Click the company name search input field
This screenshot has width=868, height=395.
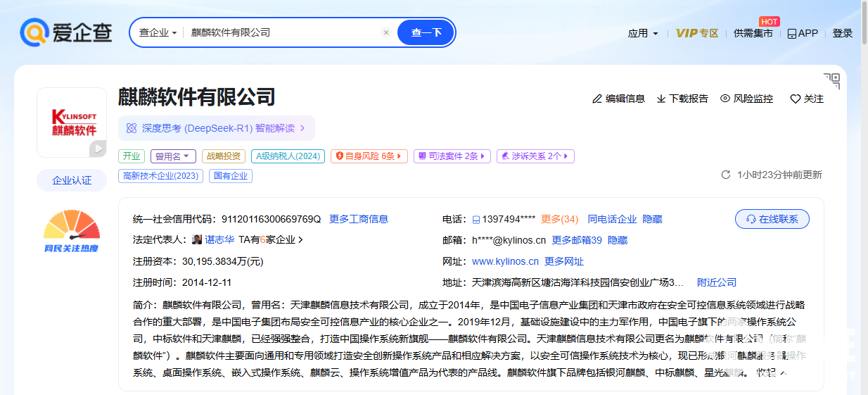281,32
